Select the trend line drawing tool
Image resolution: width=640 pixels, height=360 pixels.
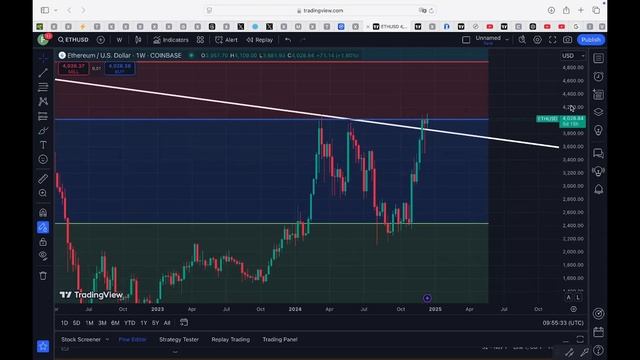(43, 73)
